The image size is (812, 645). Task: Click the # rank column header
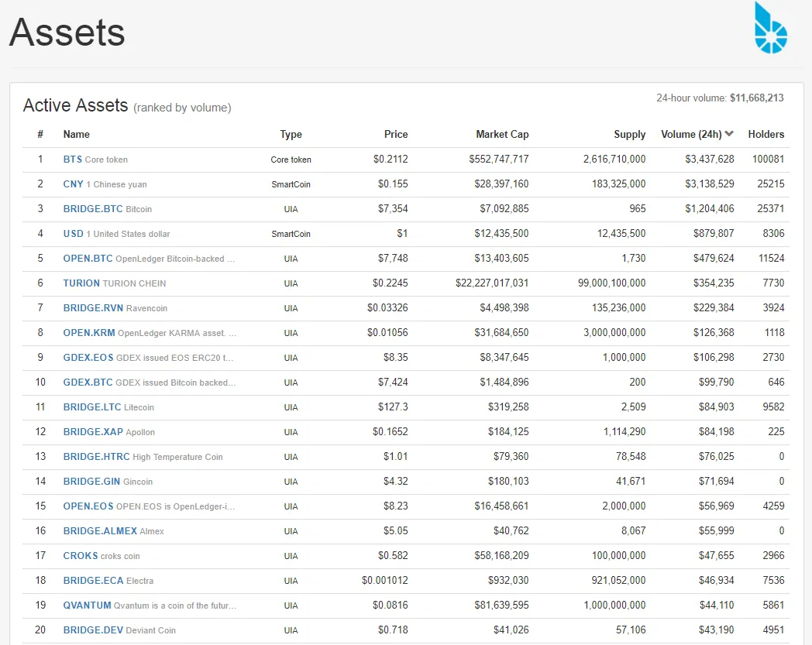click(40, 134)
